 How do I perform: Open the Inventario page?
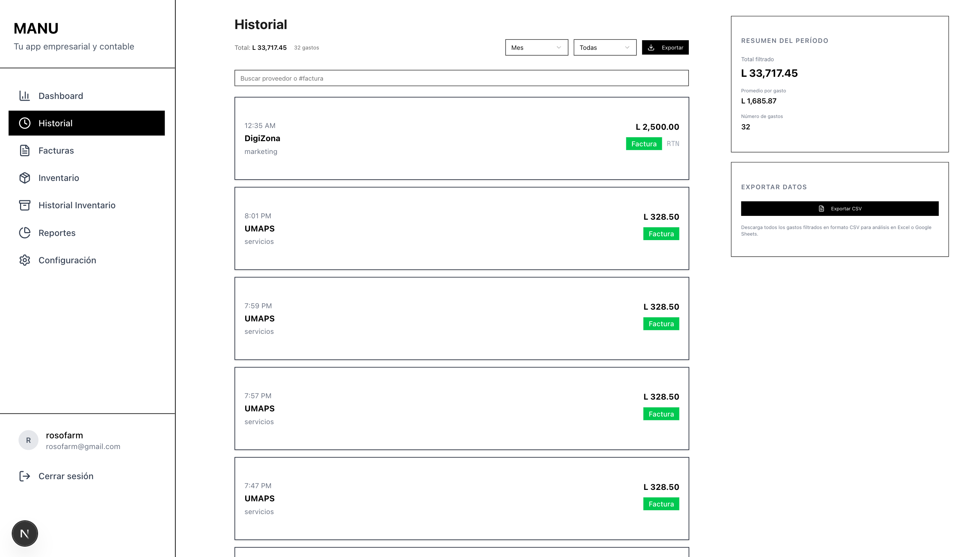58,178
